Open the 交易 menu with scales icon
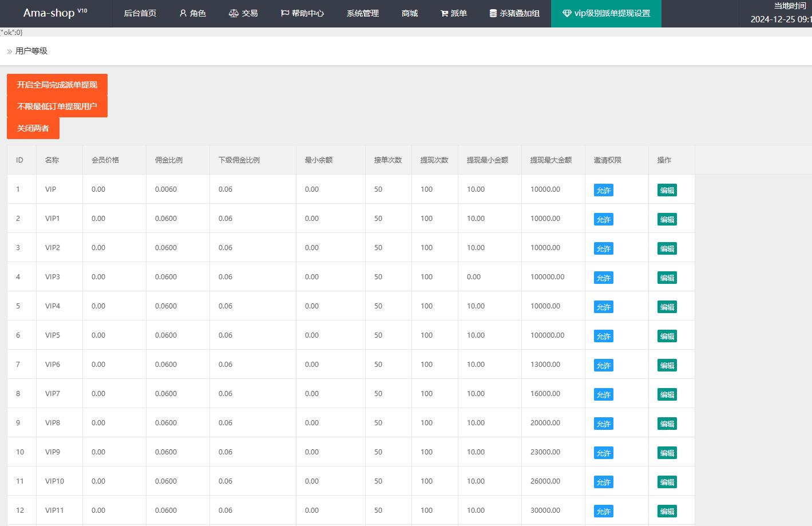Viewport: 812px width, 526px height. tap(243, 13)
